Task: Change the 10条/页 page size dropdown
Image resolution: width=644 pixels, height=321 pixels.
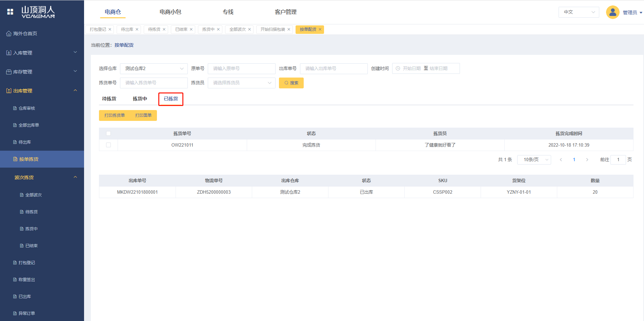Action: point(534,159)
